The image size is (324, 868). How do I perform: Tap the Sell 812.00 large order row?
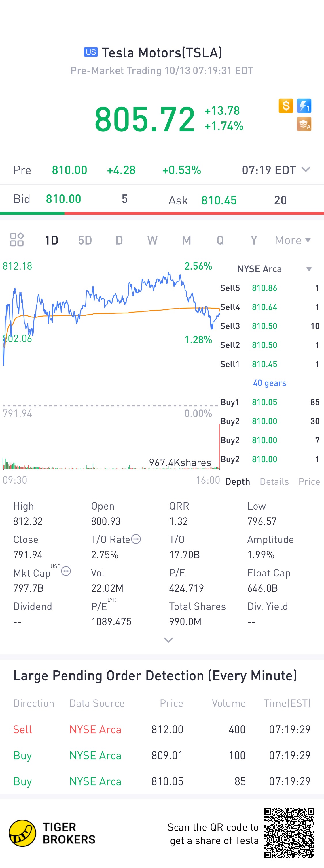(162, 730)
